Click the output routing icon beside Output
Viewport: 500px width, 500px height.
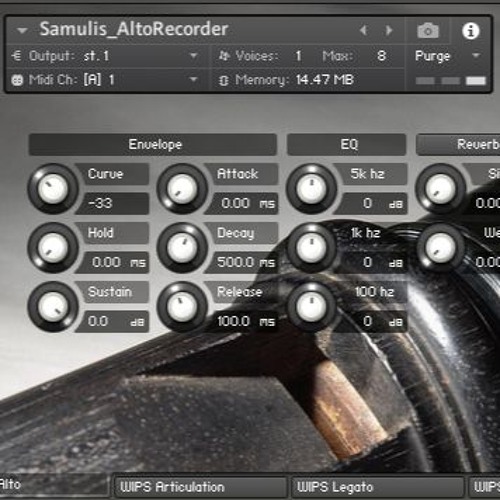coord(17,56)
